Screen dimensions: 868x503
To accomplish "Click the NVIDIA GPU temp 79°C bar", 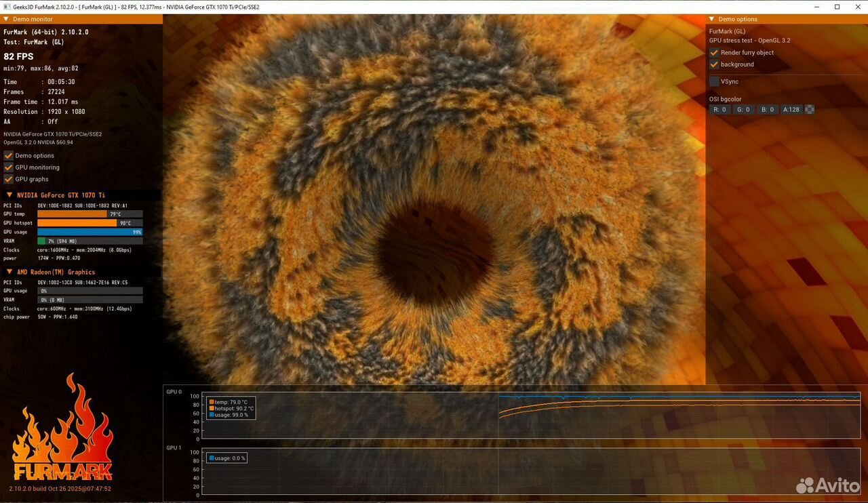I will [90, 214].
